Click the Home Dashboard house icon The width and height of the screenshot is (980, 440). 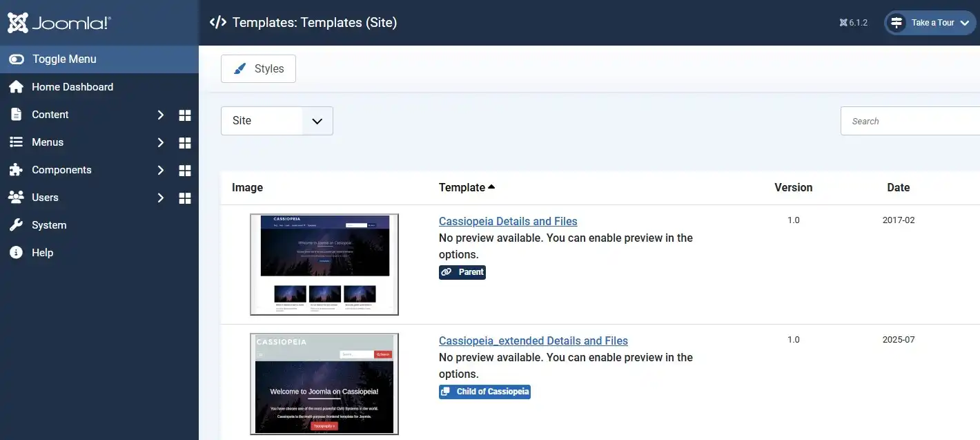click(16, 87)
